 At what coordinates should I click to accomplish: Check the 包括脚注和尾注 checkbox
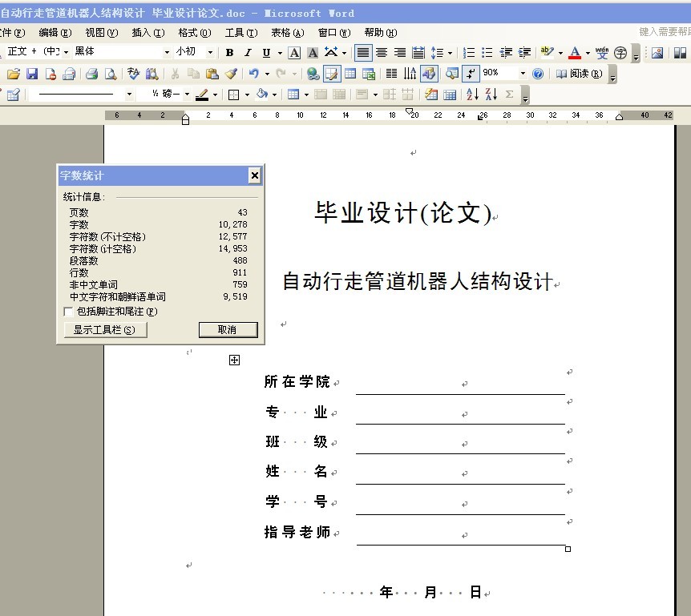(68, 312)
